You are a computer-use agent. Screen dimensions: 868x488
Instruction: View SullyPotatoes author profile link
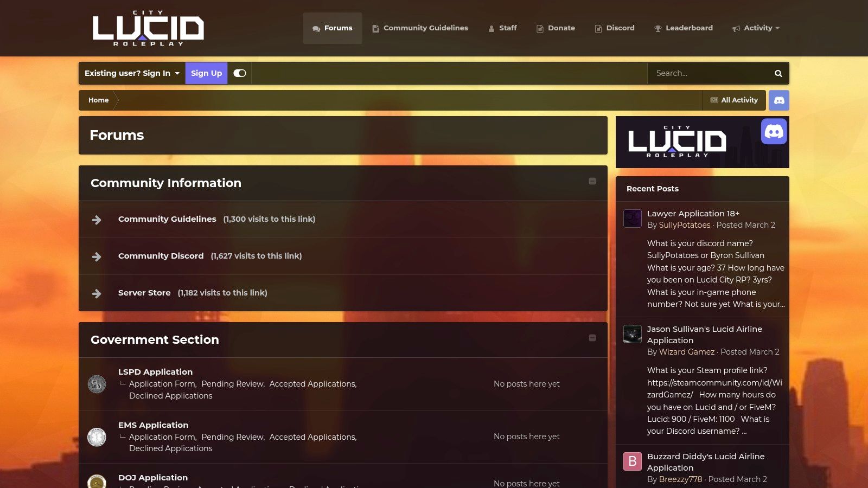pyautogui.click(x=684, y=225)
